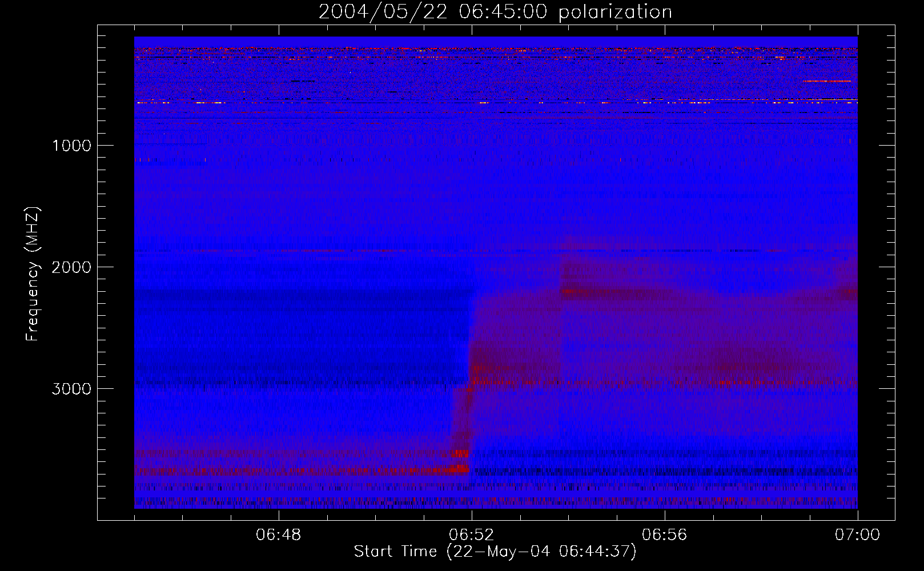The image size is (924, 571).
Task: Click the 06:56 time axis label
Action: pyautogui.click(x=665, y=535)
